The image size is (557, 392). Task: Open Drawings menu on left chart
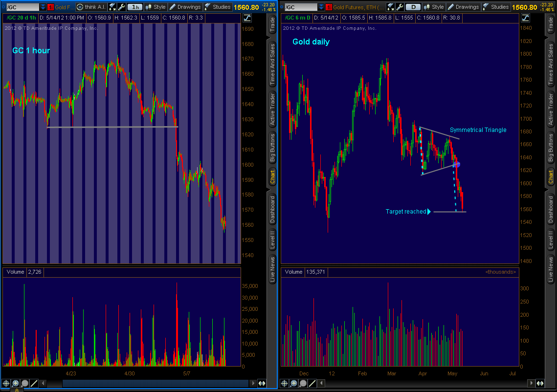pos(185,7)
